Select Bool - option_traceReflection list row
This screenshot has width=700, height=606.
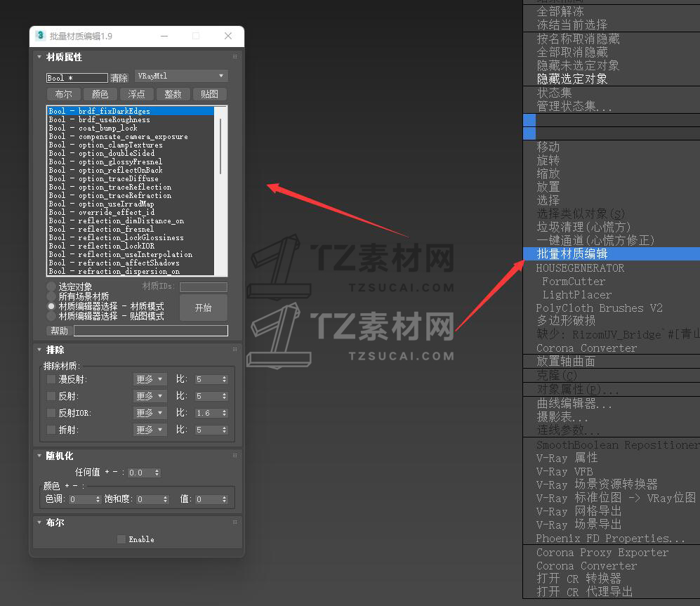coord(131,187)
